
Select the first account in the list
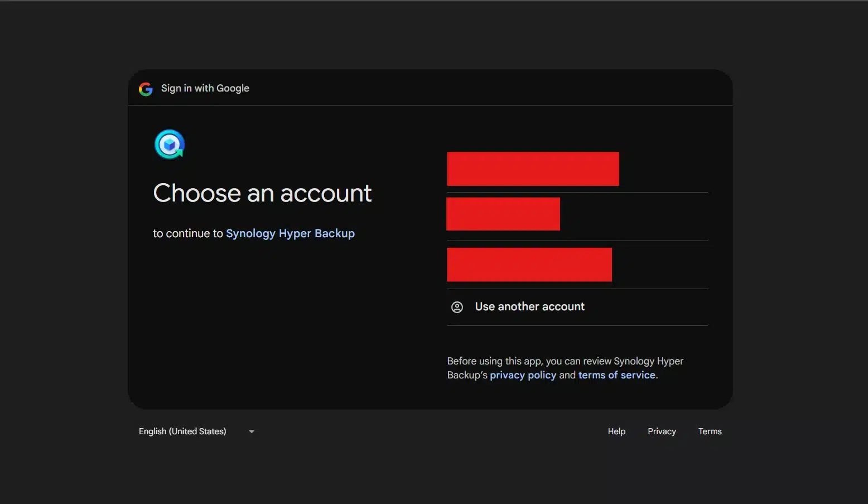coord(533,169)
